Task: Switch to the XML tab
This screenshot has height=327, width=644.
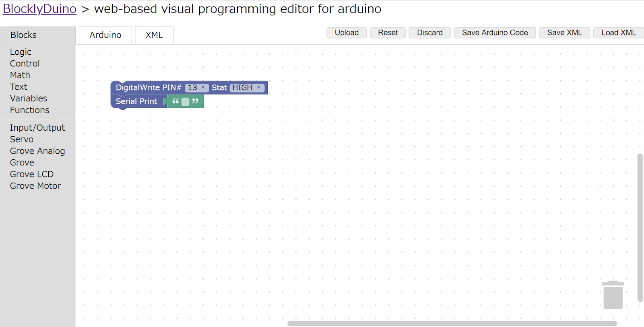Action: pyautogui.click(x=154, y=35)
